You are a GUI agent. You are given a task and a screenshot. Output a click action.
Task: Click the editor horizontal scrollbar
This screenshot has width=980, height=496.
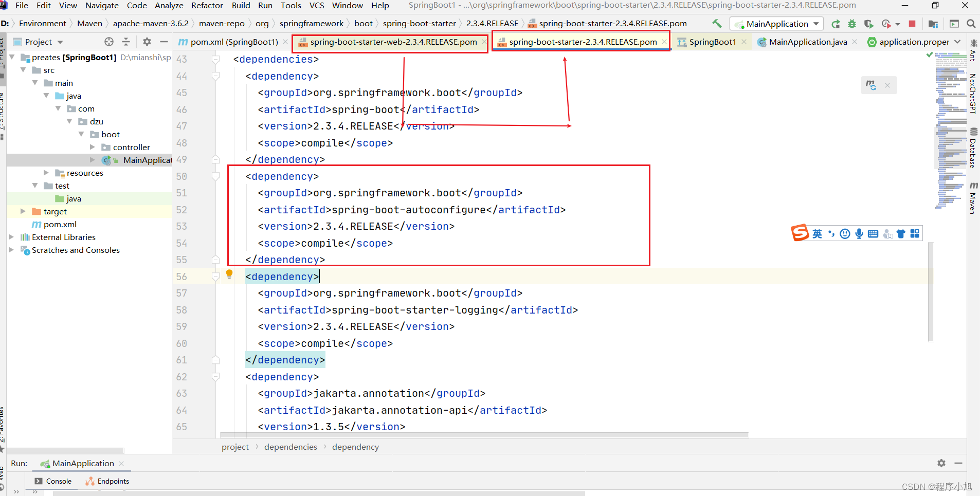[x=484, y=435]
